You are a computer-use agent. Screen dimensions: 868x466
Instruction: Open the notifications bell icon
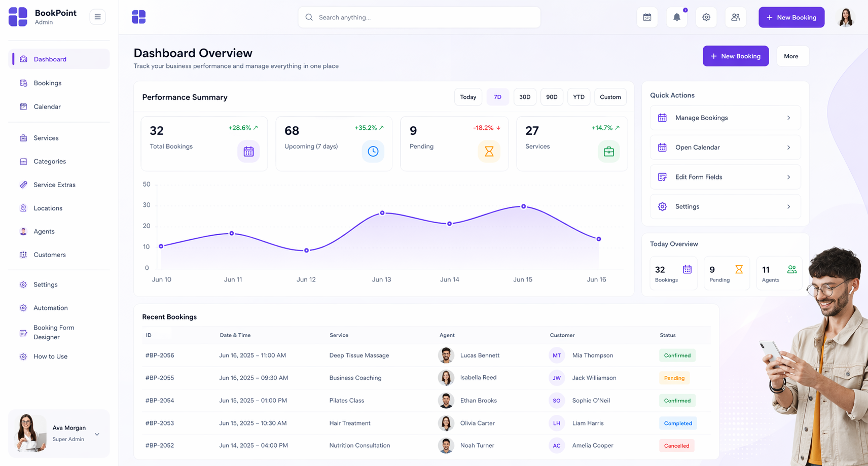pyautogui.click(x=677, y=17)
